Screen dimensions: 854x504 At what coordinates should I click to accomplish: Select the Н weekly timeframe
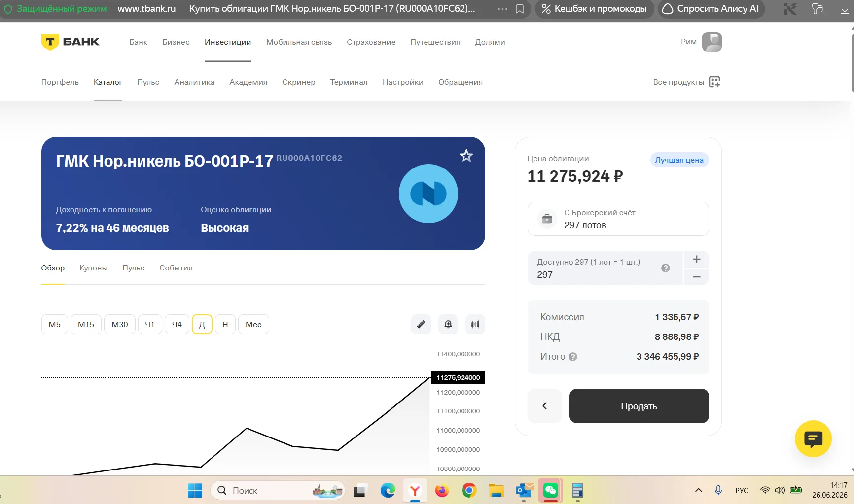(x=225, y=324)
